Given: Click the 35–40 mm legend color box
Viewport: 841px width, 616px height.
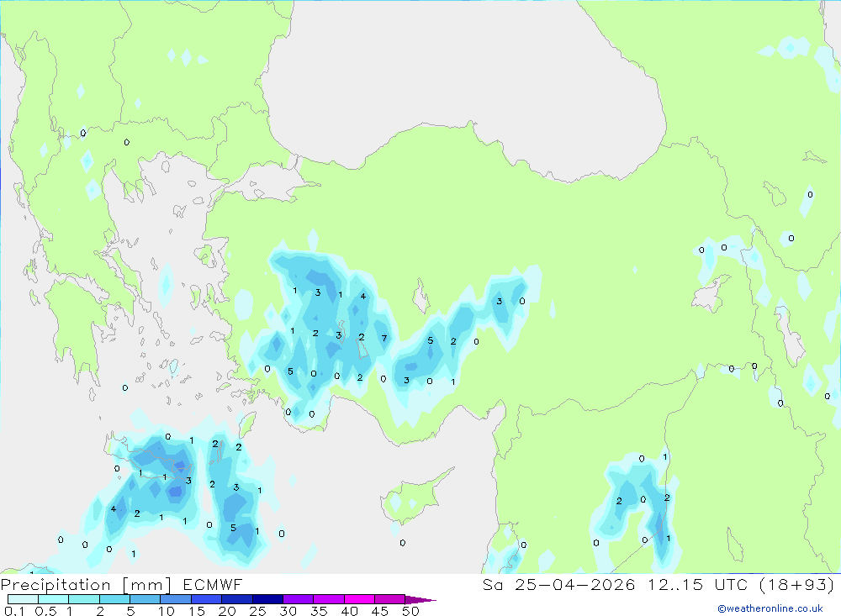Looking at the screenshot, I should pyautogui.click(x=329, y=599).
